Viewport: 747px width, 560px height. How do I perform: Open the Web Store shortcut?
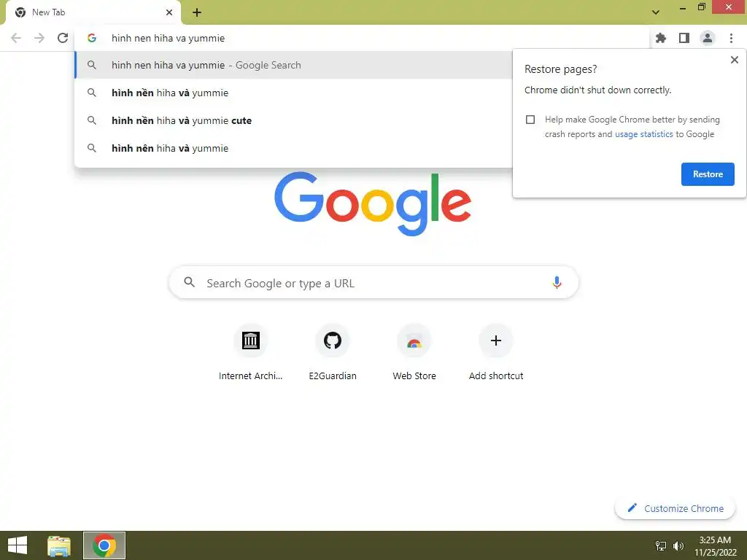pyautogui.click(x=414, y=352)
